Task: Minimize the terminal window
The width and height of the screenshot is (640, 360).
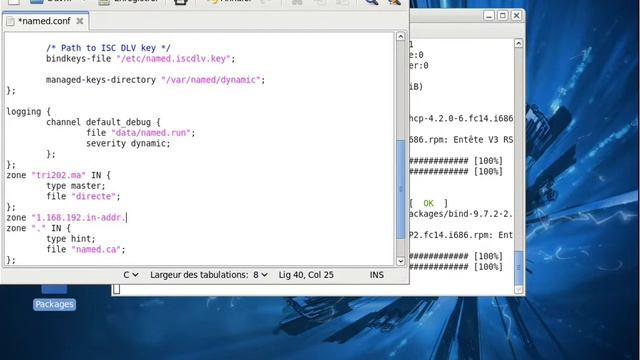Action: coord(489,16)
